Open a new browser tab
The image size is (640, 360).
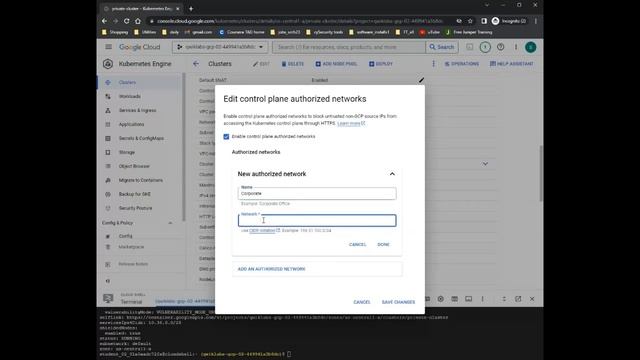coord(191,8)
